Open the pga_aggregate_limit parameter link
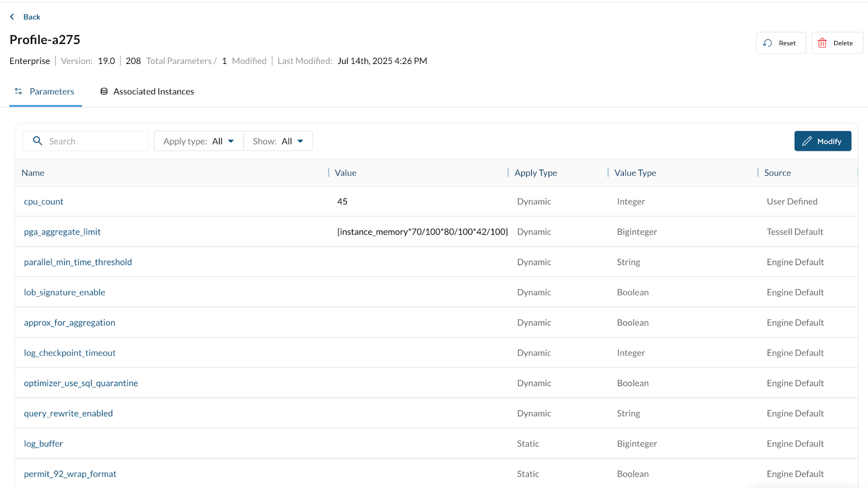The image size is (868, 488). coord(62,232)
